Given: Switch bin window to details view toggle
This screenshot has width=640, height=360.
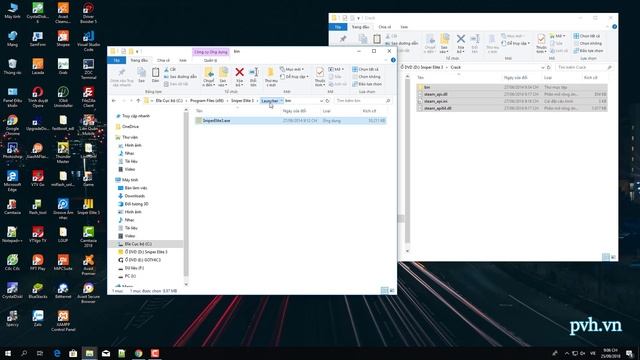Looking at the screenshot, I should click(x=384, y=290).
